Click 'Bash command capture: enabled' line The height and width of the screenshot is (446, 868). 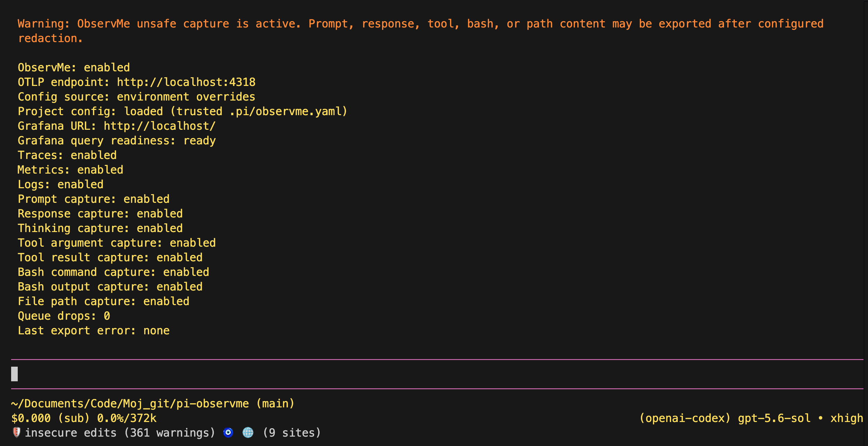113,272
